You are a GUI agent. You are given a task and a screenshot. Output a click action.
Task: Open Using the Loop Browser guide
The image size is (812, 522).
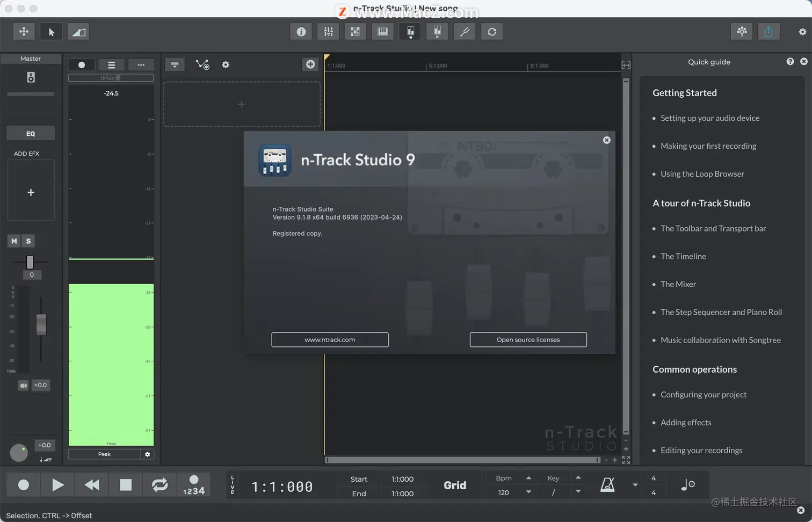[x=702, y=174]
